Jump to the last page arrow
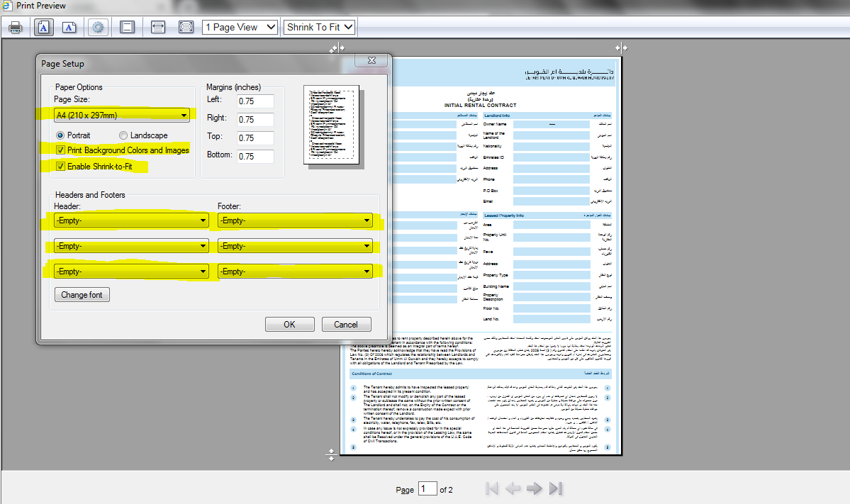This screenshot has height=504, width=850. 556,488
